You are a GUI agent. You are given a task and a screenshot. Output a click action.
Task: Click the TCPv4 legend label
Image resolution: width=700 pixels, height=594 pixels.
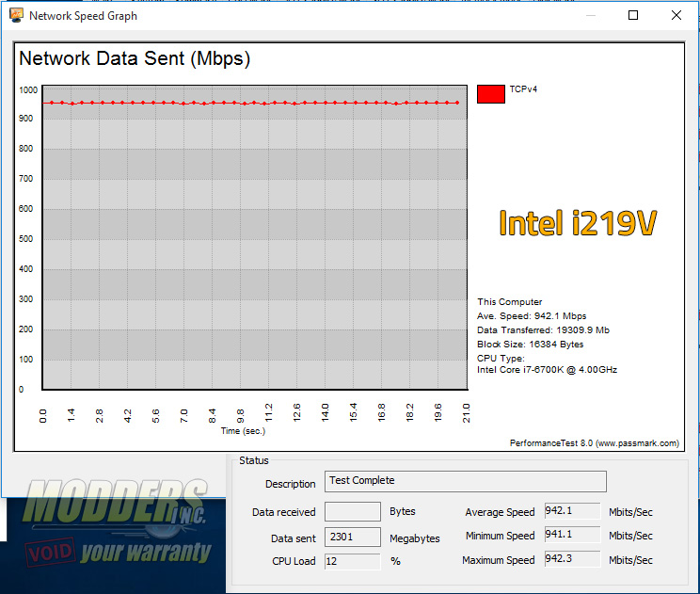(x=523, y=89)
